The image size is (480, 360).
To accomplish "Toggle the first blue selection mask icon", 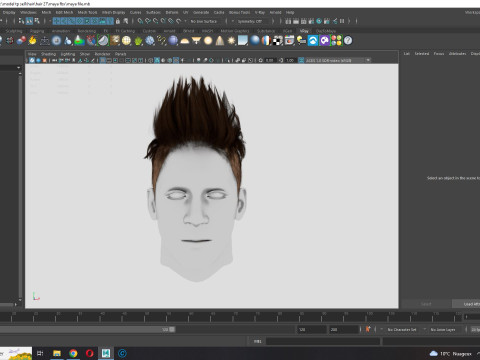I will point(56,21).
